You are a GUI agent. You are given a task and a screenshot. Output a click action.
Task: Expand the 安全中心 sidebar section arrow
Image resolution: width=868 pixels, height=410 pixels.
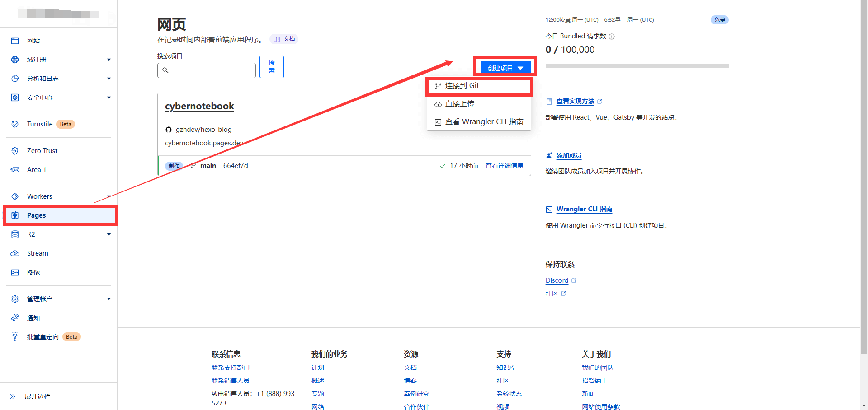pyautogui.click(x=109, y=98)
